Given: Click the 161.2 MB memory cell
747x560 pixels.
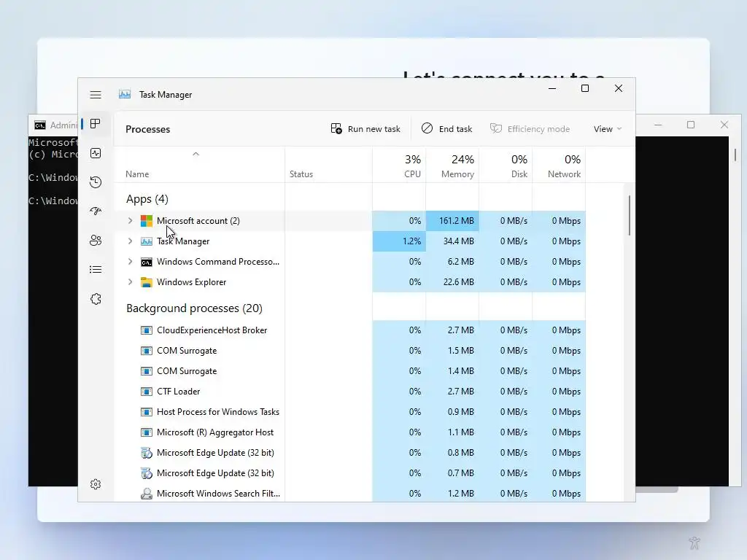Looking at the screenshot, I should [x=452, y=221].
